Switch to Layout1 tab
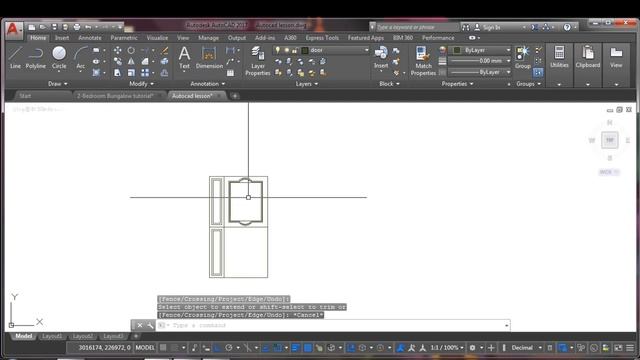Screen dimensions: 640x360 click(x=52, y=336)
